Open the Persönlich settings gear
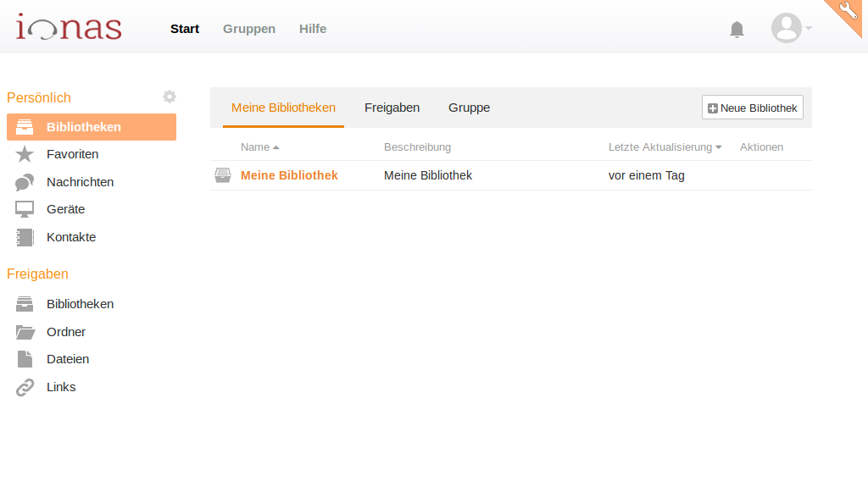This screenshot has height=481, width=868. [x=170, y=97]
